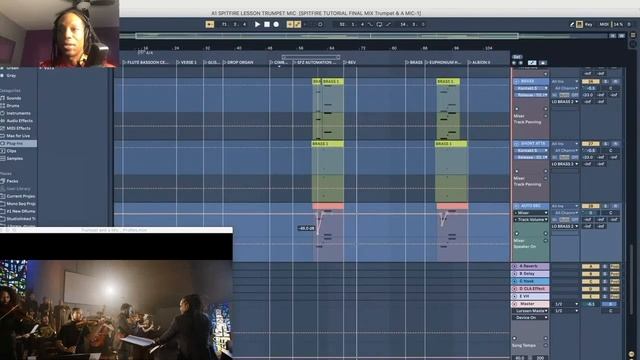
Task: Toggle Lock Envelopes button under Set
Action: point(543,63)
